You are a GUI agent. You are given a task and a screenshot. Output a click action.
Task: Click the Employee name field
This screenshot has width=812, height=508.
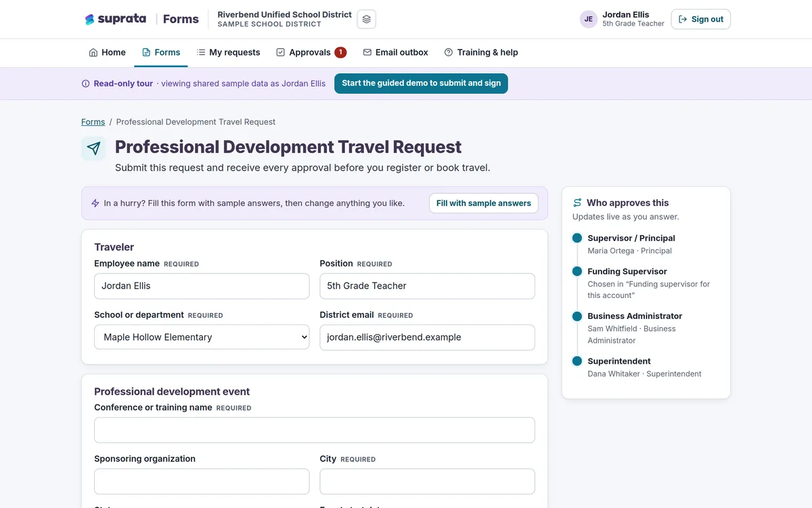coord(202,286)
